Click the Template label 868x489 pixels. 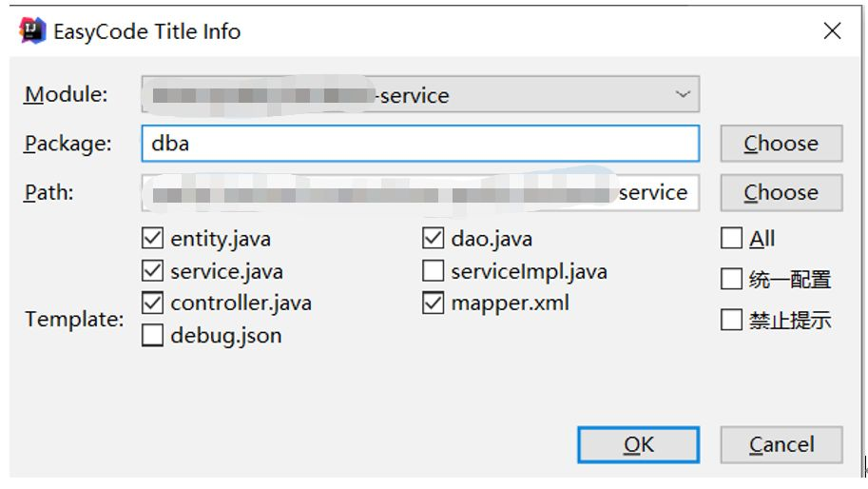[x=74, y=320]
